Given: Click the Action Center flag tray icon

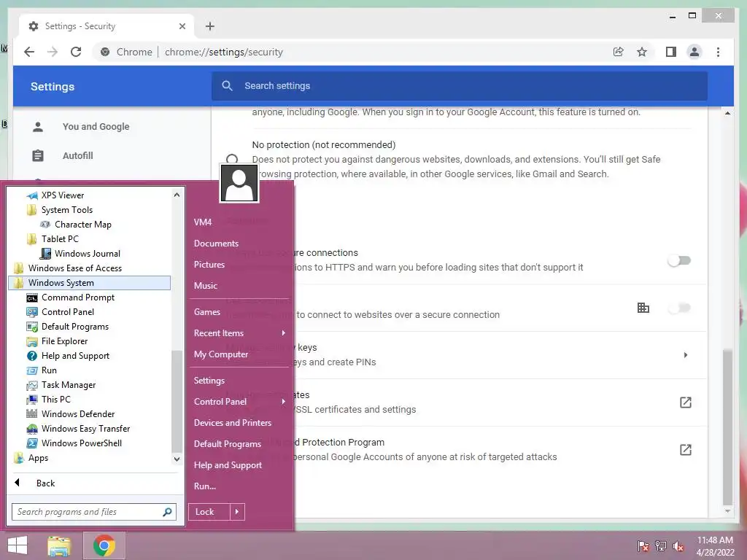Looking at the screenshot, I should pyautogui.click(x=643, y=546).
